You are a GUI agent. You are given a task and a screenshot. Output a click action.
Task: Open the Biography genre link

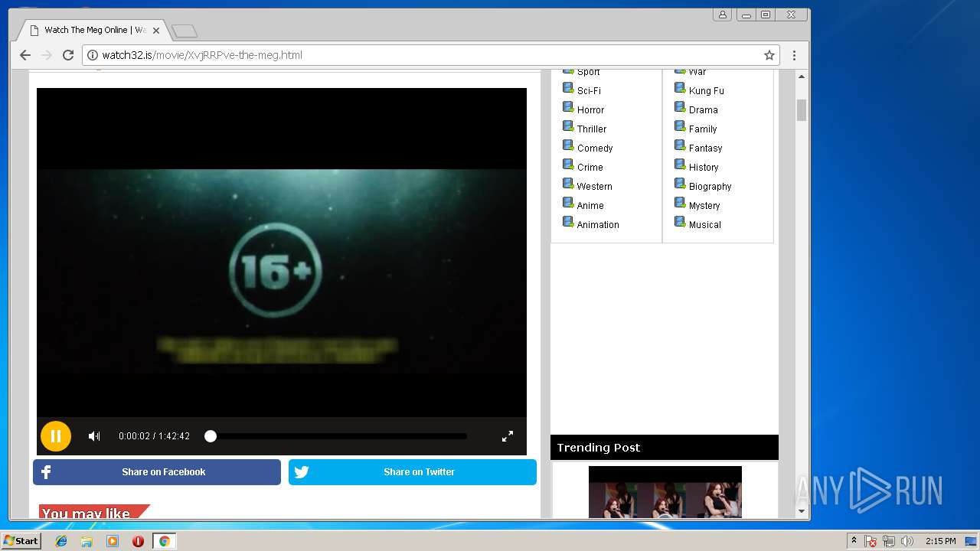click(710, 186)
